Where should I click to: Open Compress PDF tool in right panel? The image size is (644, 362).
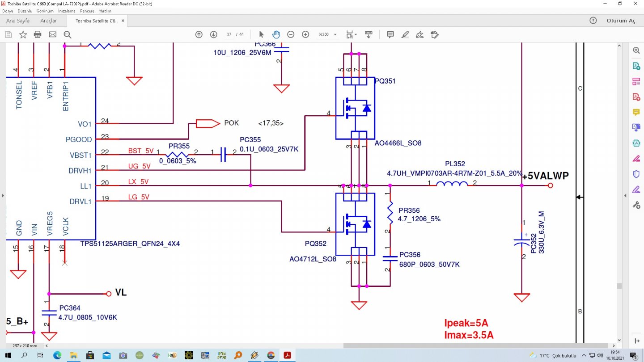(636, 143)
